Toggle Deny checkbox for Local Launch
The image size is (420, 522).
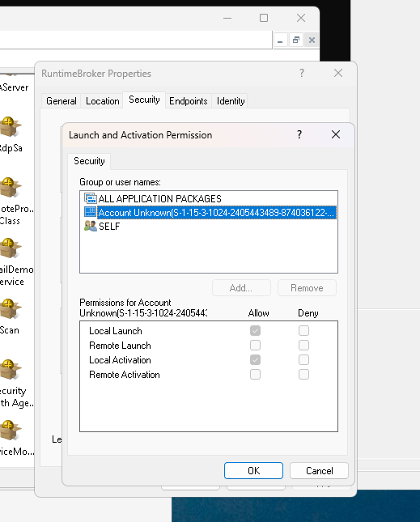(x=303, y=330)
